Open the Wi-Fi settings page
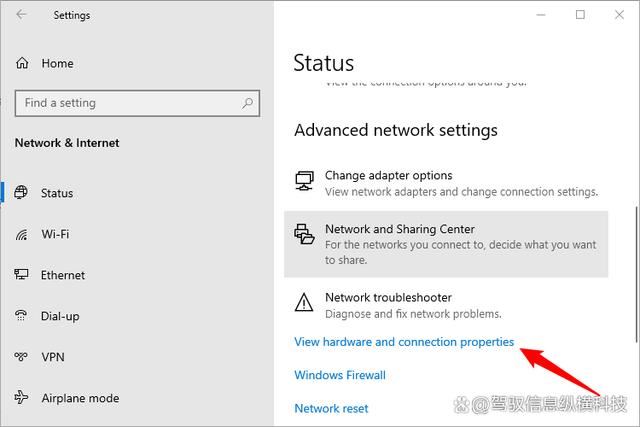The image size is (640, 427). (x=55, y=234)
